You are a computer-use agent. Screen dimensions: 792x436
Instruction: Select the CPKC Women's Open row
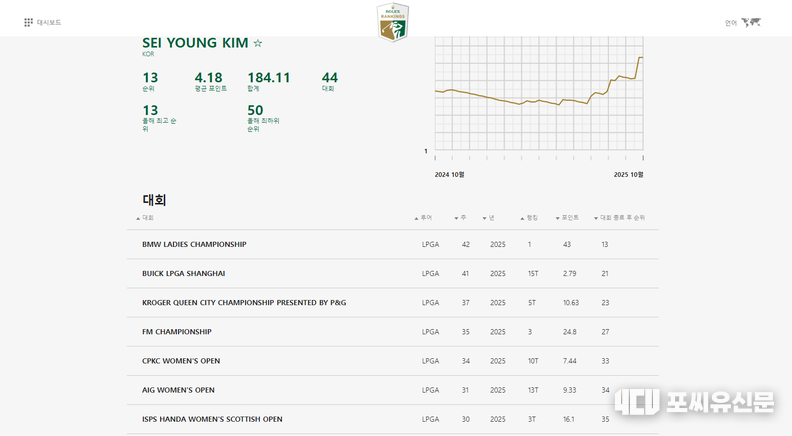[181, 361]
